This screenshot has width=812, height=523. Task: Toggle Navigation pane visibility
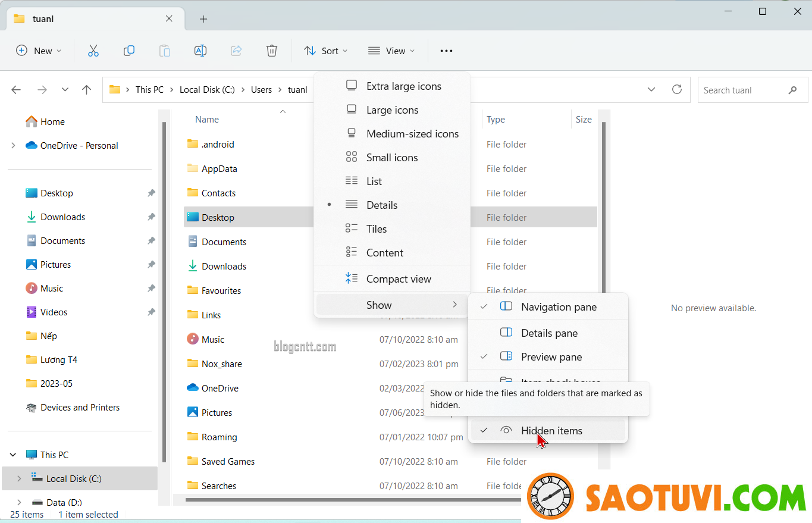548,307
